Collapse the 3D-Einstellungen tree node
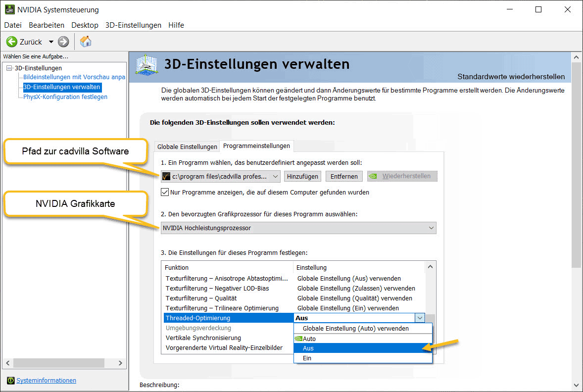This screenshot has width=583, height=392. pos(9,68)
